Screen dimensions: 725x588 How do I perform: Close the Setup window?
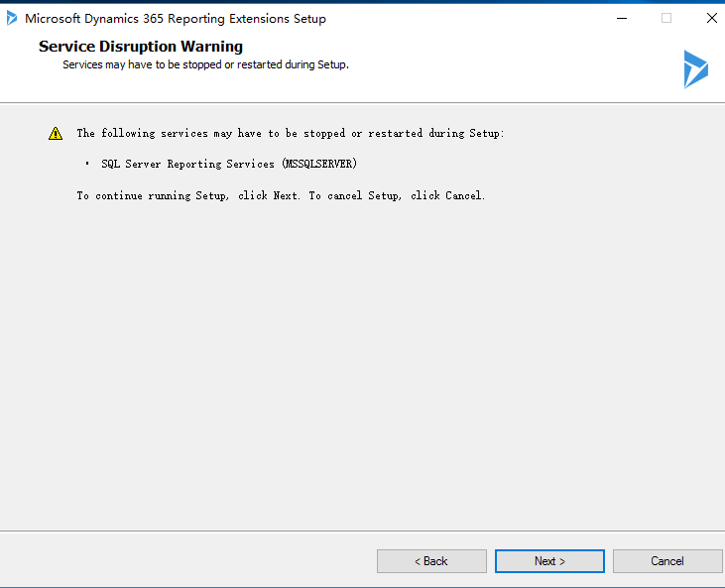(712, 19)
